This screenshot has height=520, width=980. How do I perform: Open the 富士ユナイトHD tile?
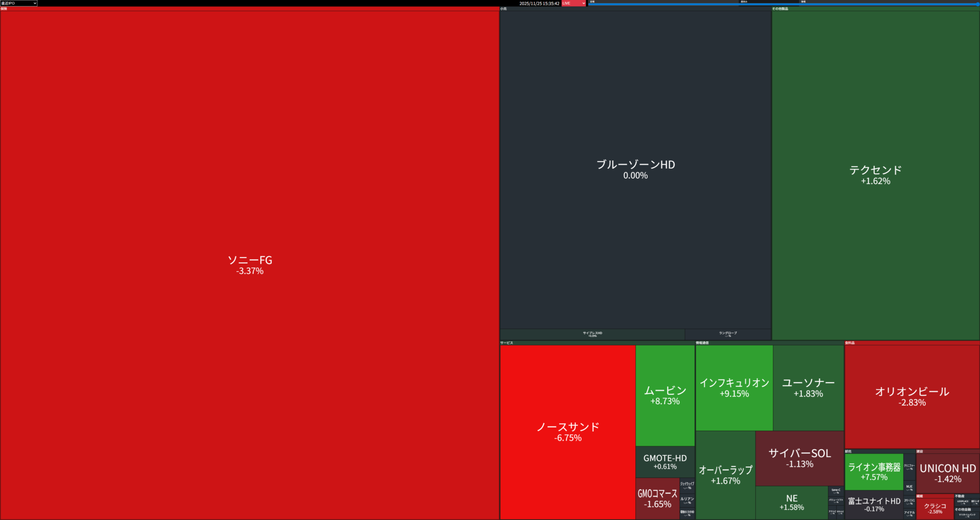pyautogui.click(x=874, y=504)
